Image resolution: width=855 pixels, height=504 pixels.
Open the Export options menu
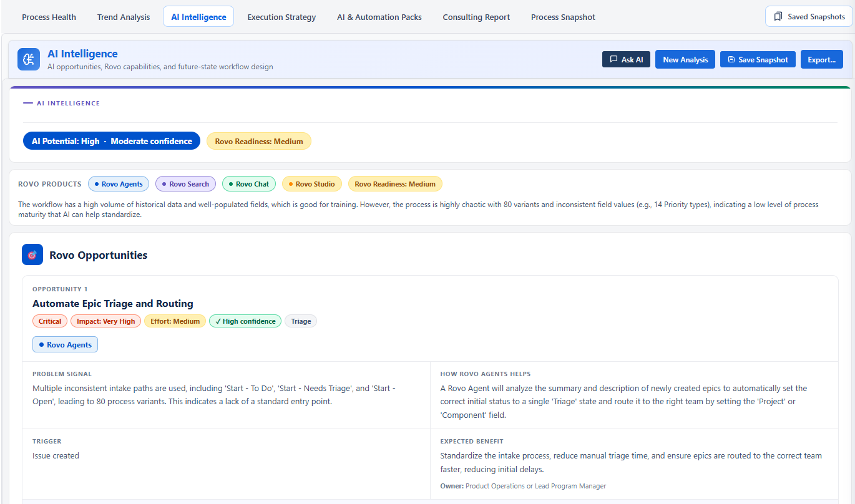tap(821, 60)
